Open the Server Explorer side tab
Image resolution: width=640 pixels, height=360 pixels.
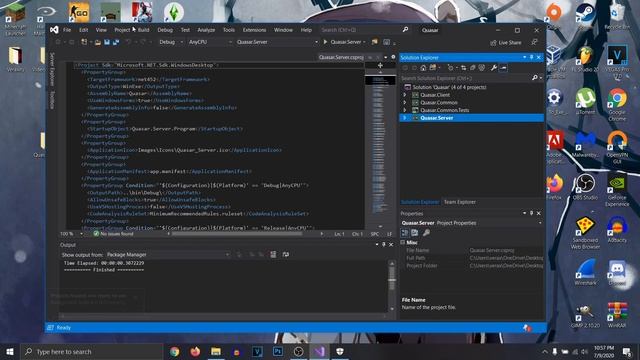(52, 69)
